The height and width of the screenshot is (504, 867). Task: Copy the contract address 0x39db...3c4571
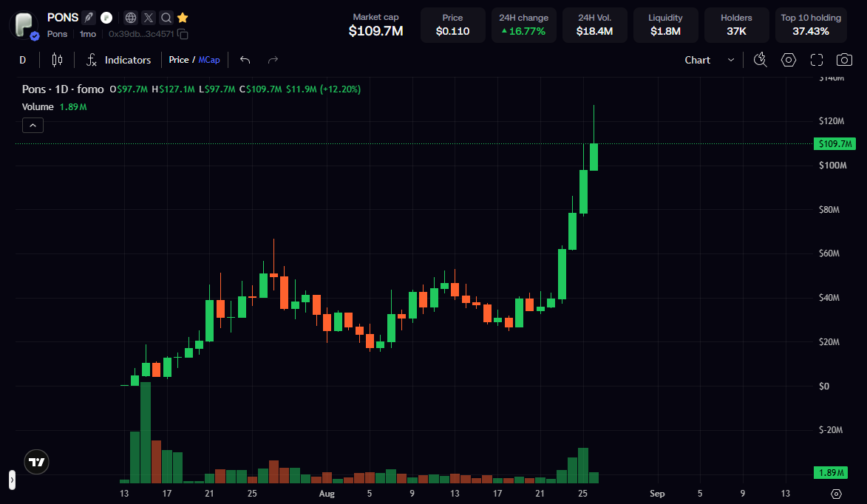pos(183,34)
